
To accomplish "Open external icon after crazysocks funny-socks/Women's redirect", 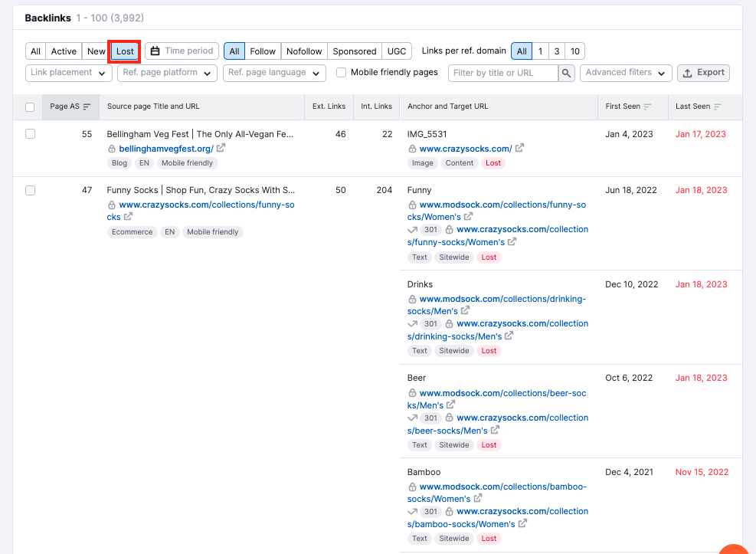I will pyautogui.click(x=512, y=241).
